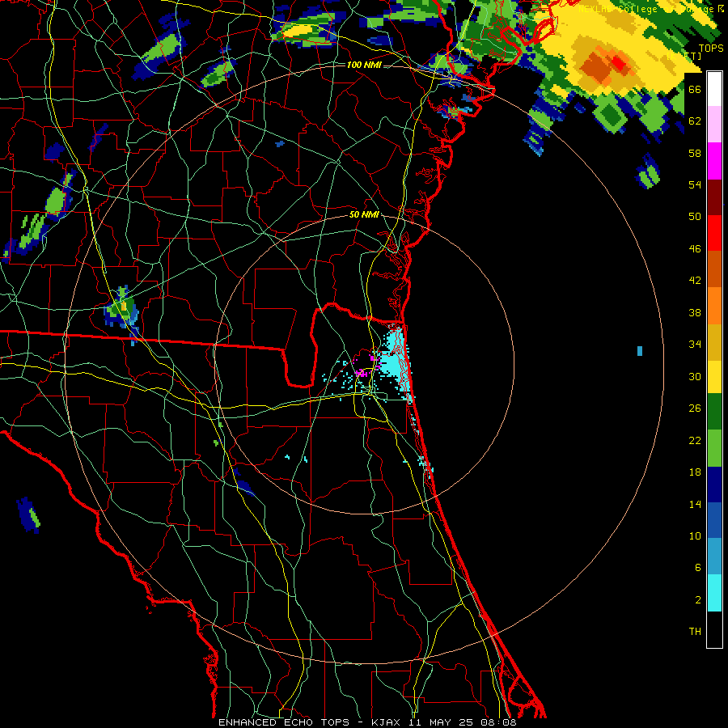Click the magenta legend swatch
This screenshot has height=728, width=728.
[714, 161]
